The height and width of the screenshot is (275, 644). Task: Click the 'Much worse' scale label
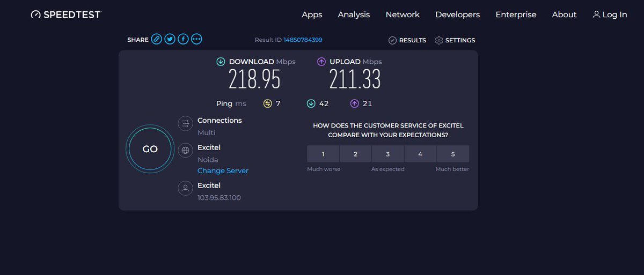pyautogui.click(x=324, y=169)
